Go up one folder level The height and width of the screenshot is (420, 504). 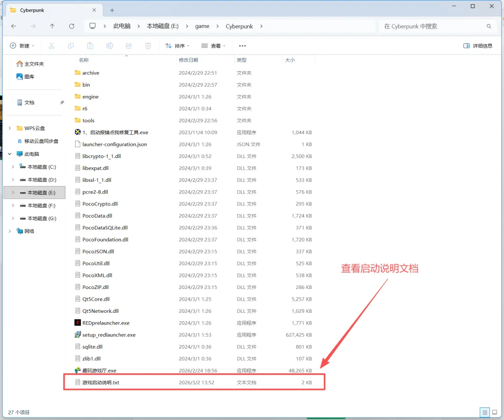pos(52,26)
